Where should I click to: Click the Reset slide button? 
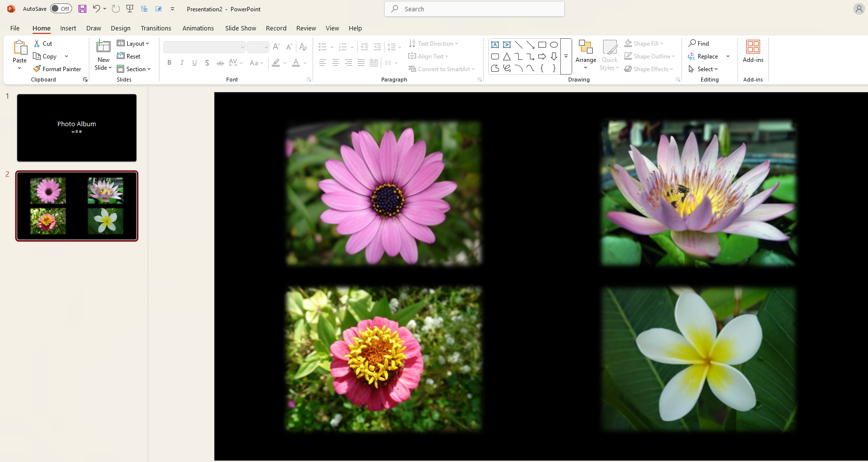click(129, 56)
